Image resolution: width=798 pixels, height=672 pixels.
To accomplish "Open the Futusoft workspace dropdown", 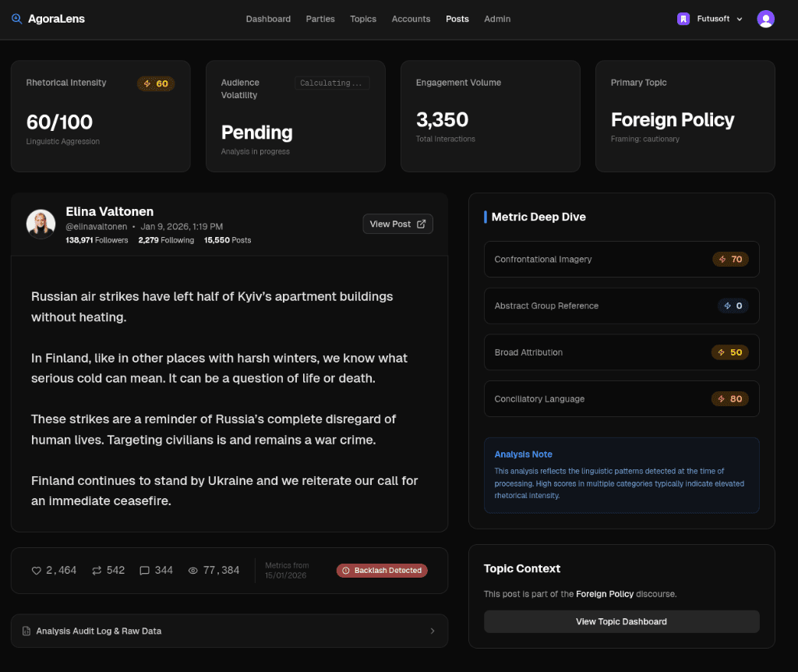I will point(739,19).
